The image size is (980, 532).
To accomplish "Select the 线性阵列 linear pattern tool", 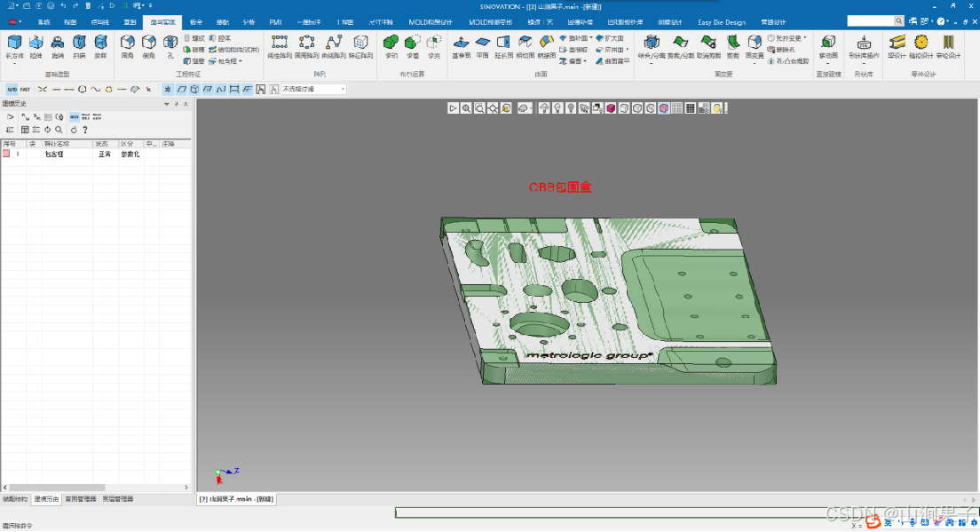I will (281, 43).
